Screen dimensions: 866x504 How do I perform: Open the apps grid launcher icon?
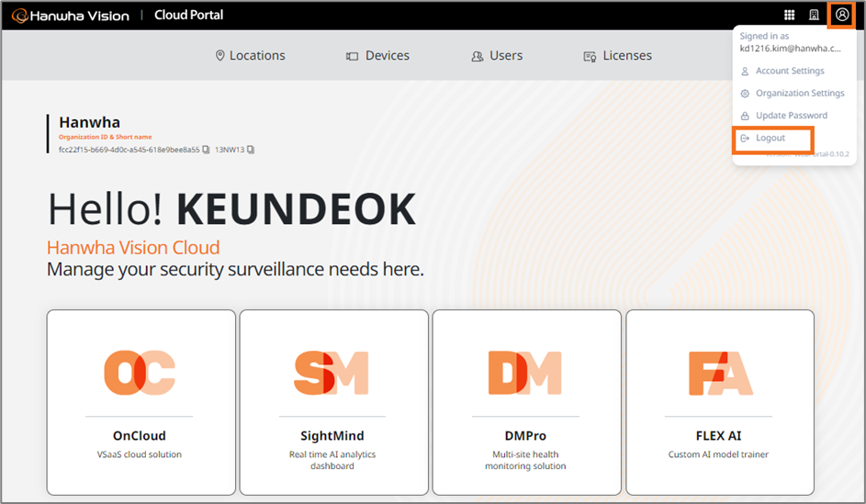pos(789,15)
